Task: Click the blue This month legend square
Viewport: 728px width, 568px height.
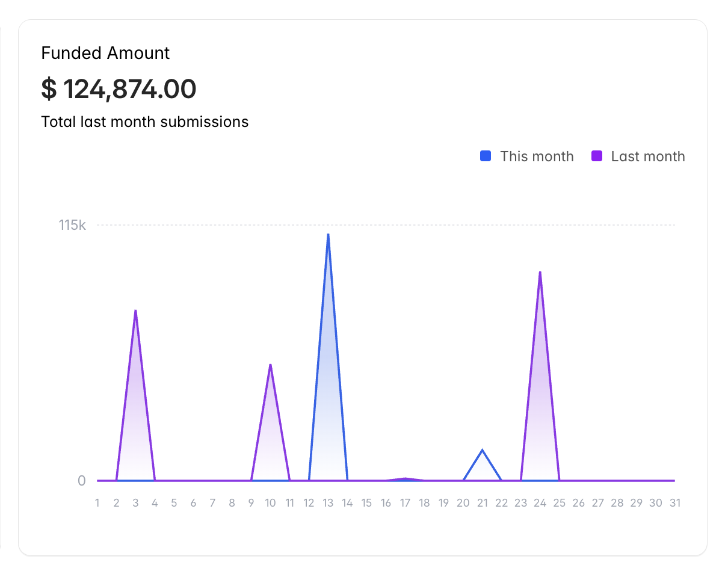Action: 485,156
